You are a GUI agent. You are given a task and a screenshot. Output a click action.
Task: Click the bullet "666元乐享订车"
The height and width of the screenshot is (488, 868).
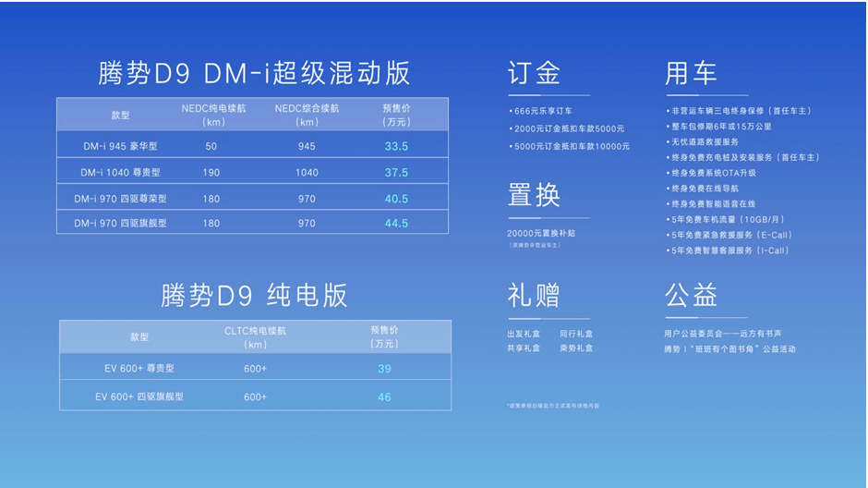coord(543,111)
